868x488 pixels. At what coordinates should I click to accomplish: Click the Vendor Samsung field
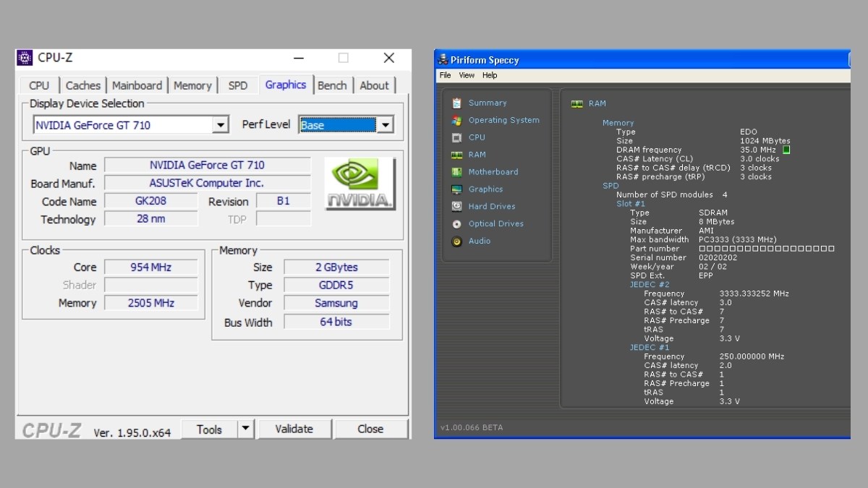[x=336, y=303]
